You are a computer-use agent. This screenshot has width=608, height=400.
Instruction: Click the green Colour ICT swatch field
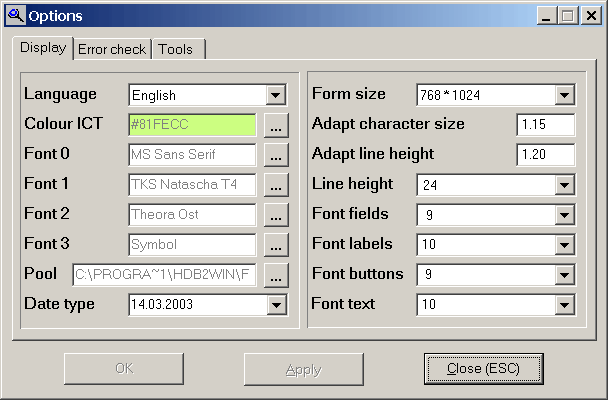[192, 125]
